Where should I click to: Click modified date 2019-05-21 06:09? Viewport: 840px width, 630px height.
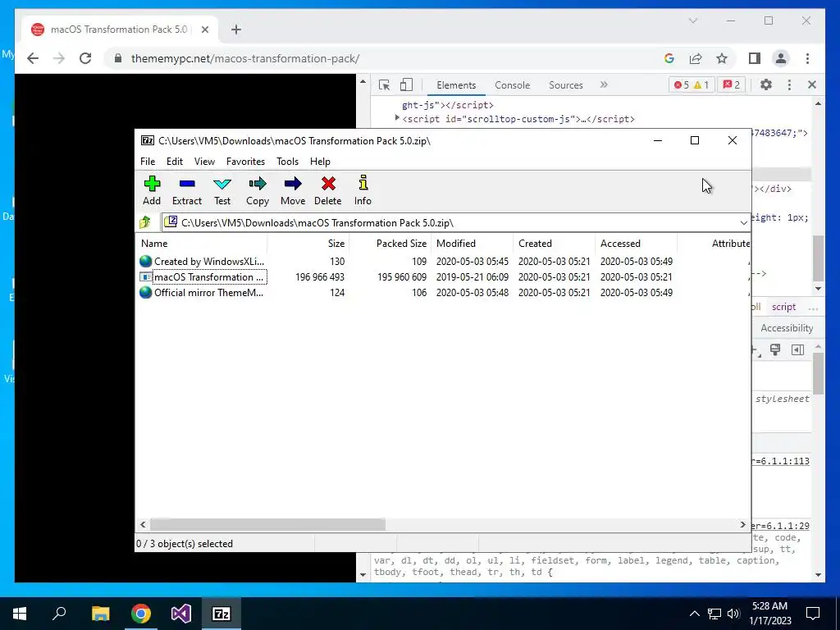[x=472, y=277]
